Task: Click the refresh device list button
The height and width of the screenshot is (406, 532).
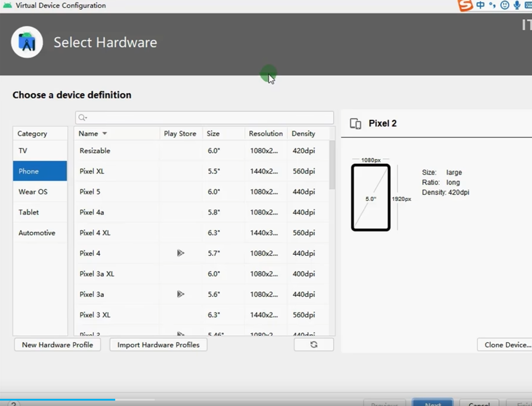Action: (314, 345)
